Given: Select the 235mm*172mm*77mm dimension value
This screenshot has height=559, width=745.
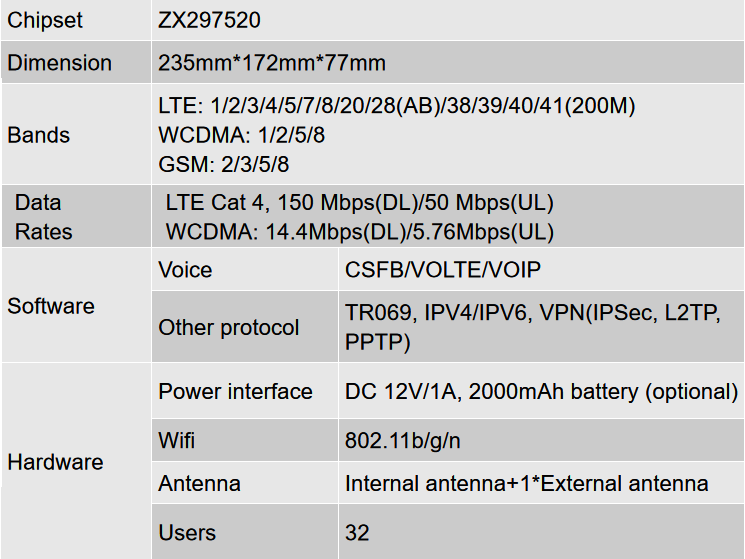Looking at the screenshot, I should [x=271, y=63].
